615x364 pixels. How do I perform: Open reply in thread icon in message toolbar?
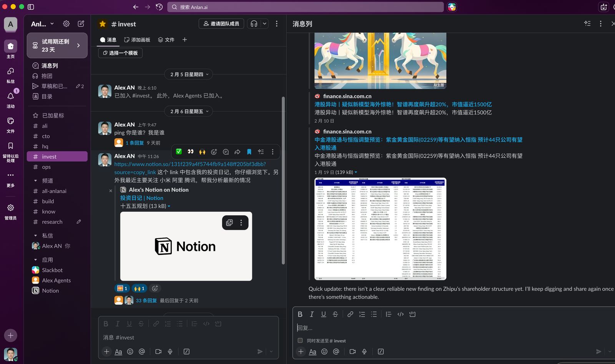coord(226,151)
